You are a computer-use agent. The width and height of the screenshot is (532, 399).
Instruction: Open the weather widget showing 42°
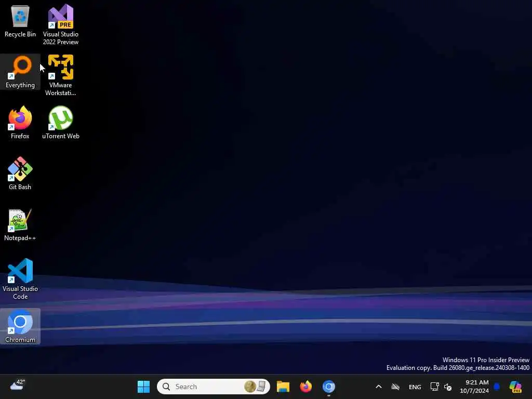[x=17, y=385]
